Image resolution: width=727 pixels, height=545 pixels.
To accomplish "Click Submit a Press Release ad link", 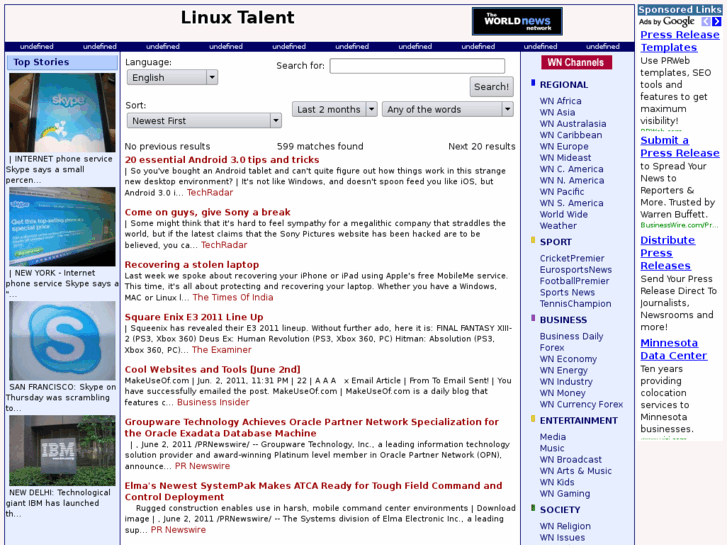I will click(x=680, y=147).
